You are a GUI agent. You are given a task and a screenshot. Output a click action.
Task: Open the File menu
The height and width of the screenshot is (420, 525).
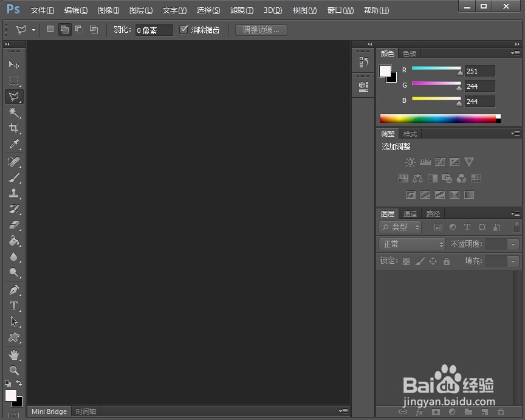tap(42, 10)
